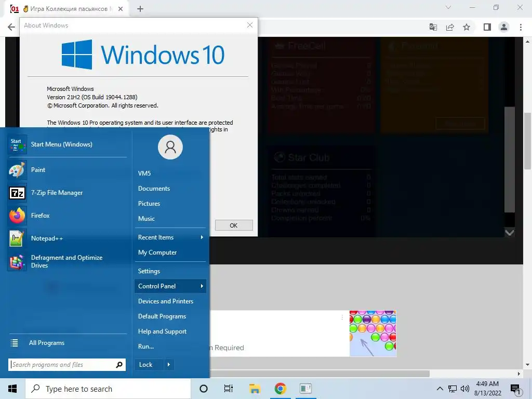Close the Игра Коллекция пасьянсов tab
This screenshot has width=532, height=399.
121,9
